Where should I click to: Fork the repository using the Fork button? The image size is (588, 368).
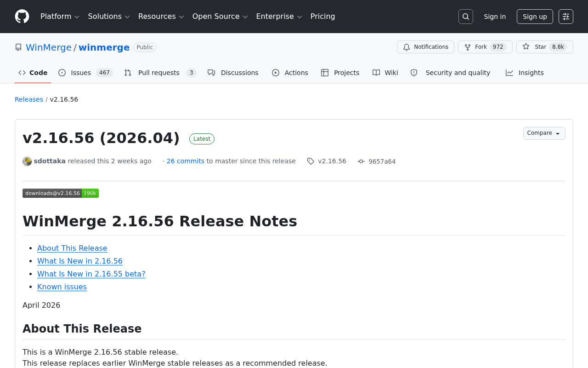485,47
